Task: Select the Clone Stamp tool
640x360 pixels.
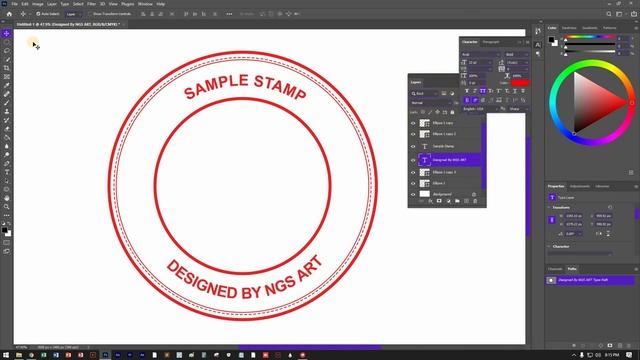Action: click(7, 111)
